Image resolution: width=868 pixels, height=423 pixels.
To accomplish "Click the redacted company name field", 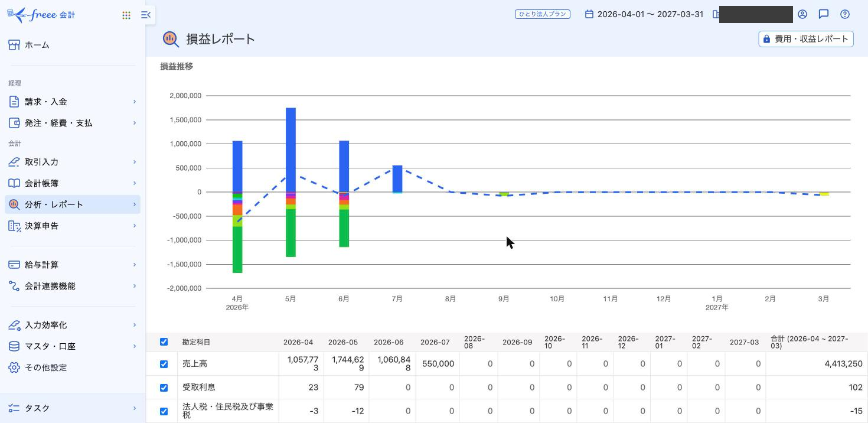I will (x=756, y=14).
